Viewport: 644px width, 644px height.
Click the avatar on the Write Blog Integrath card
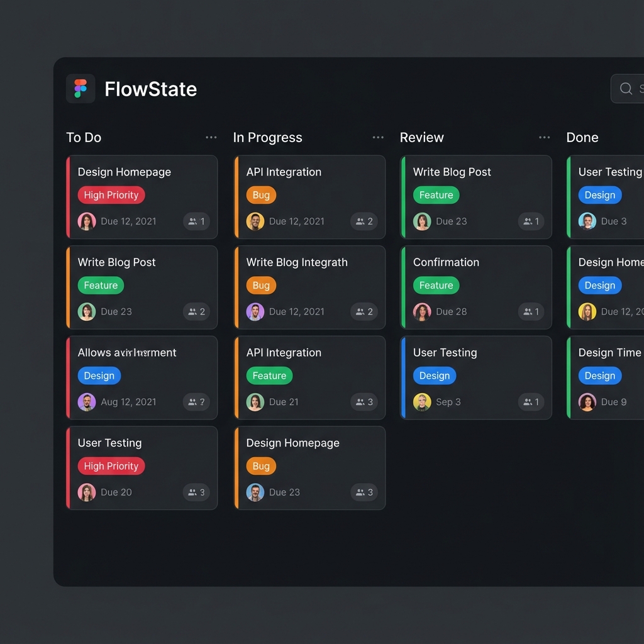[255, 312]
